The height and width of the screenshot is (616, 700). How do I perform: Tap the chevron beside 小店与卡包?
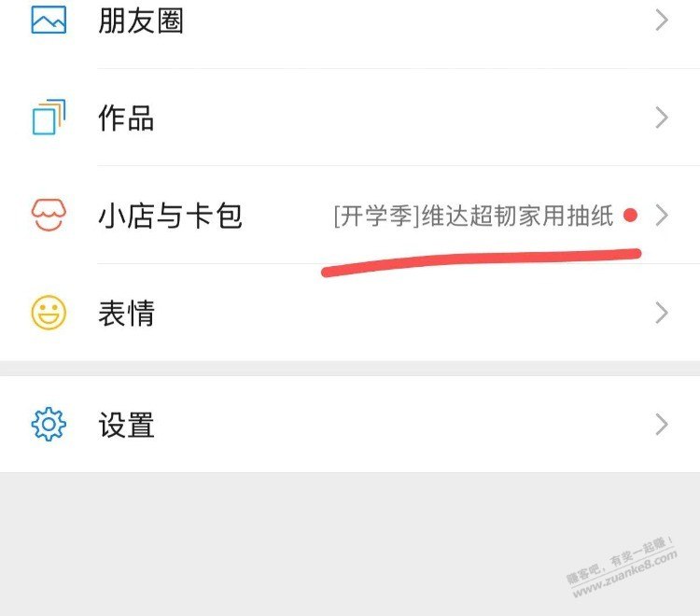(662, 216)
